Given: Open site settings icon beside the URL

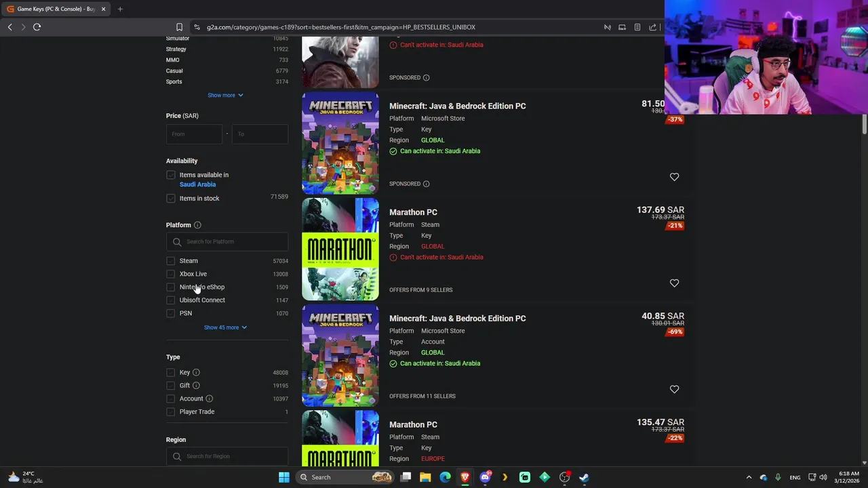Looking at the screenshot, I should [197, 27].
